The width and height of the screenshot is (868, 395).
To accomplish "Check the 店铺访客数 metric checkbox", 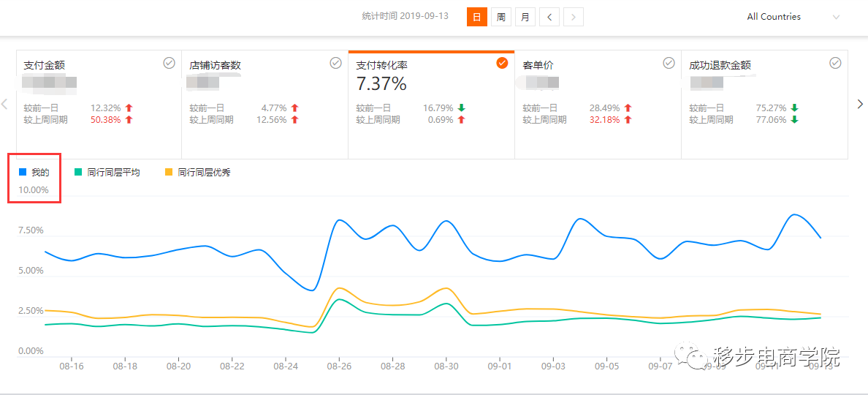I will pos(335,64).
